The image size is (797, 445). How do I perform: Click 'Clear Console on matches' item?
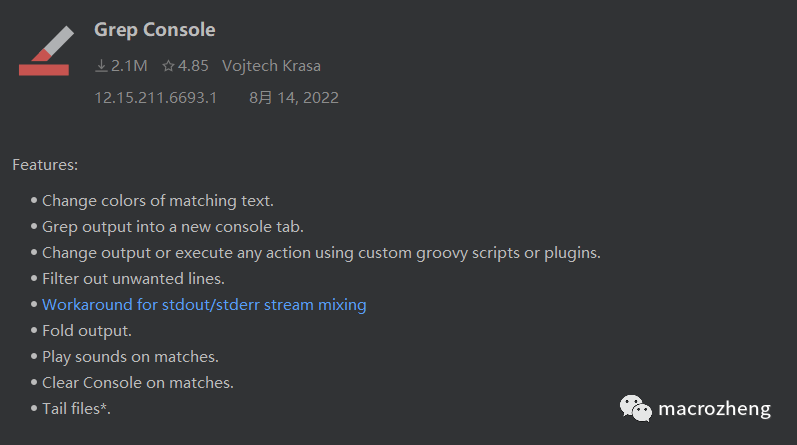pos(138,382)
